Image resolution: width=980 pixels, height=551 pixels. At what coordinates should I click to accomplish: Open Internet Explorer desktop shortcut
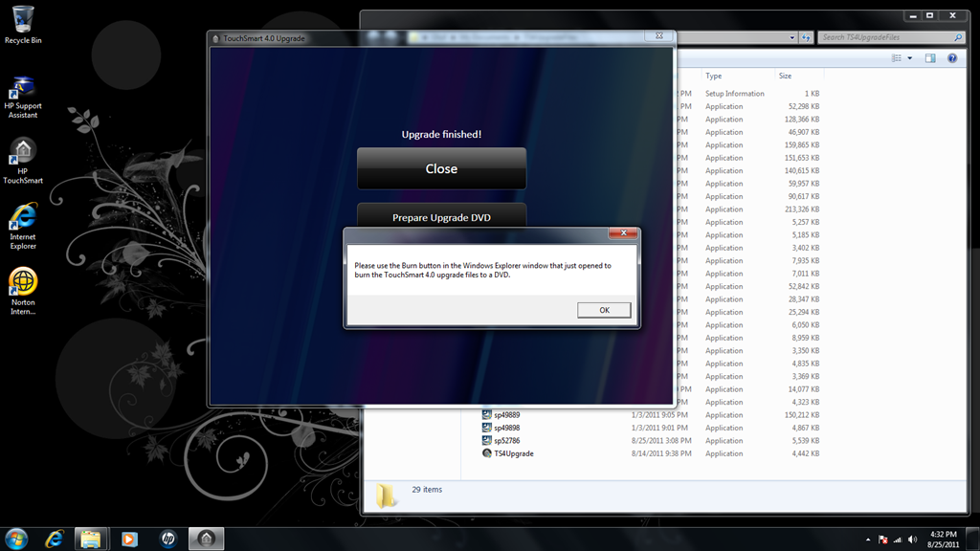coord(23,226)
